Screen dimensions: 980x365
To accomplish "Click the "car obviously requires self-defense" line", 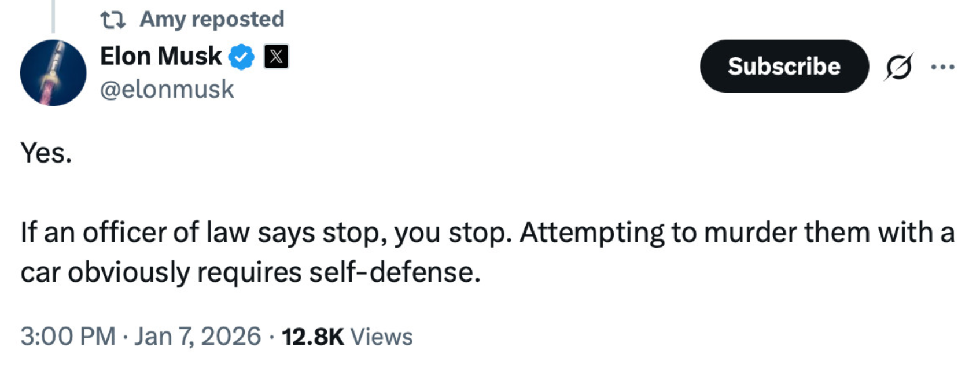I will tap(250, 272).
